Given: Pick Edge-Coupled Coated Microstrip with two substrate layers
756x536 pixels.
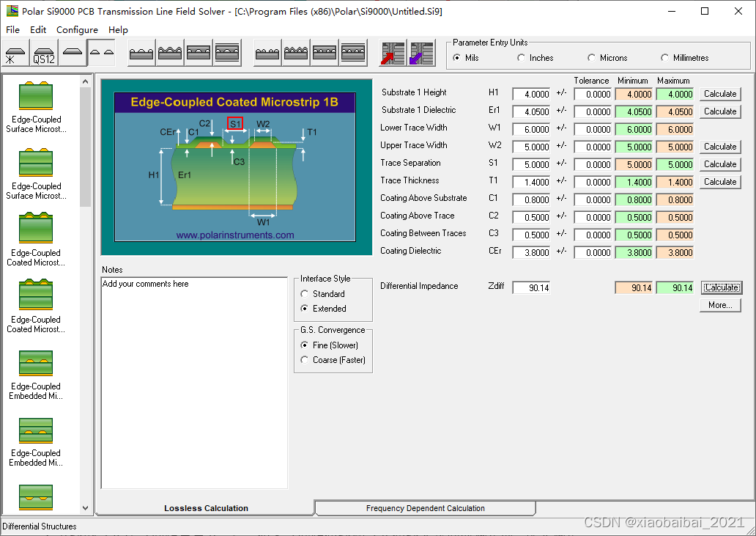Looking at the screenshot, I should point(36,307).
